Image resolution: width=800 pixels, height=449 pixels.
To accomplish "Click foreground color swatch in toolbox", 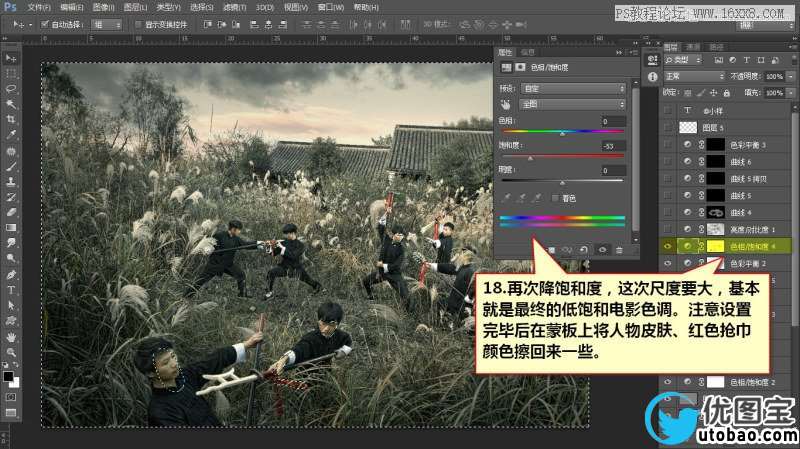I will pyautogui.click(x=8, y=377).
